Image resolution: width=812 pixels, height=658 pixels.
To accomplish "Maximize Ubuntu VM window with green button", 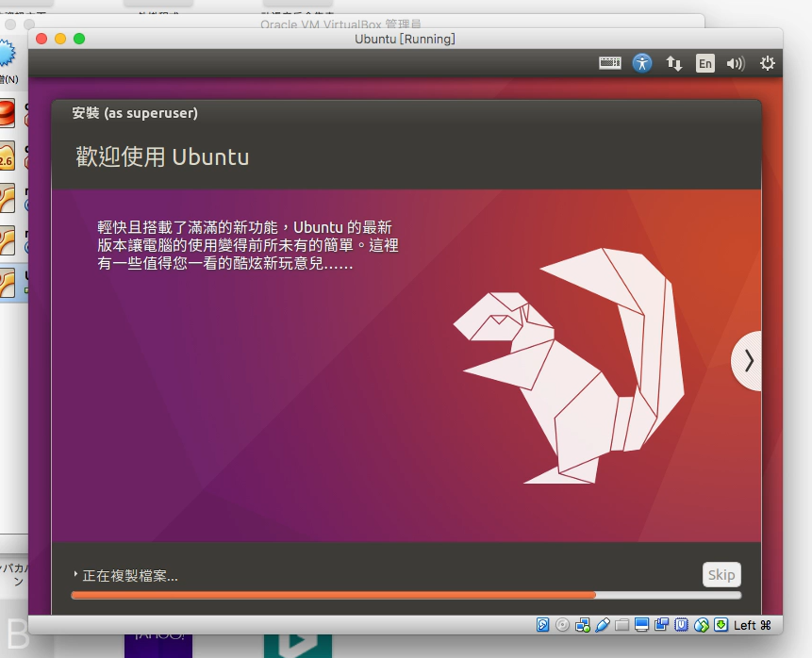I will (79, 39).
